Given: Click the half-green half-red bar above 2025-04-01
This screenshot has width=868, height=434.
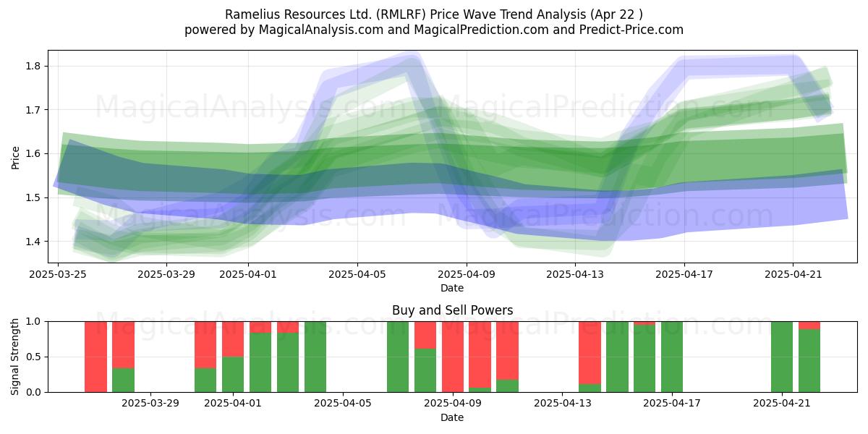Looking at the screenshot, I should pyautogui.click(x=233, y=357).
